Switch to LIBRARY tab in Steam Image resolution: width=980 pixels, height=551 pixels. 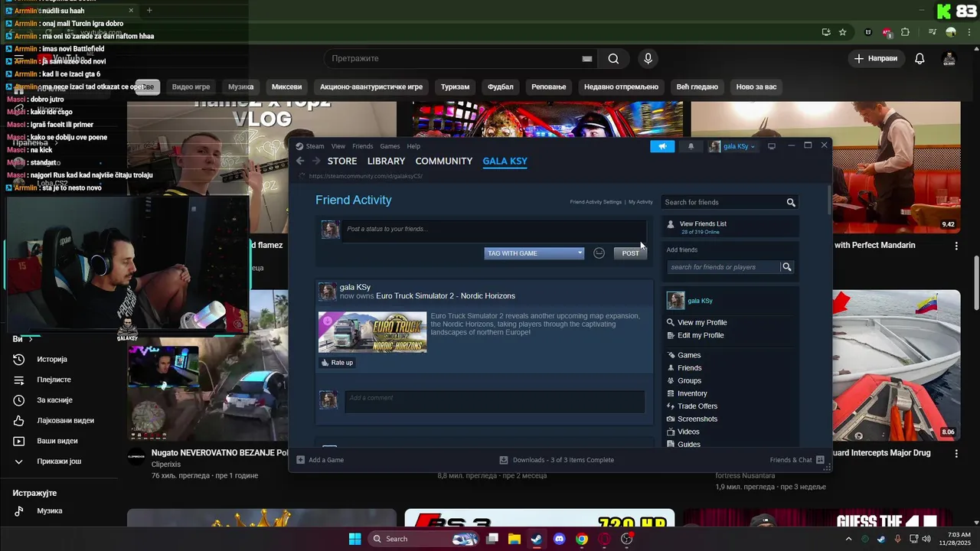386,161
